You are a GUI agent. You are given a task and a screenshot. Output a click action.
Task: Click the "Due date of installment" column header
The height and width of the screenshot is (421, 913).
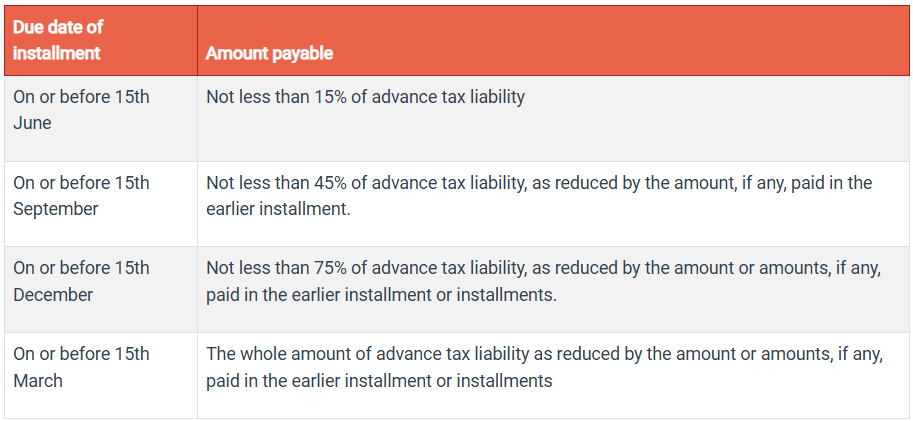coord(58,40)
